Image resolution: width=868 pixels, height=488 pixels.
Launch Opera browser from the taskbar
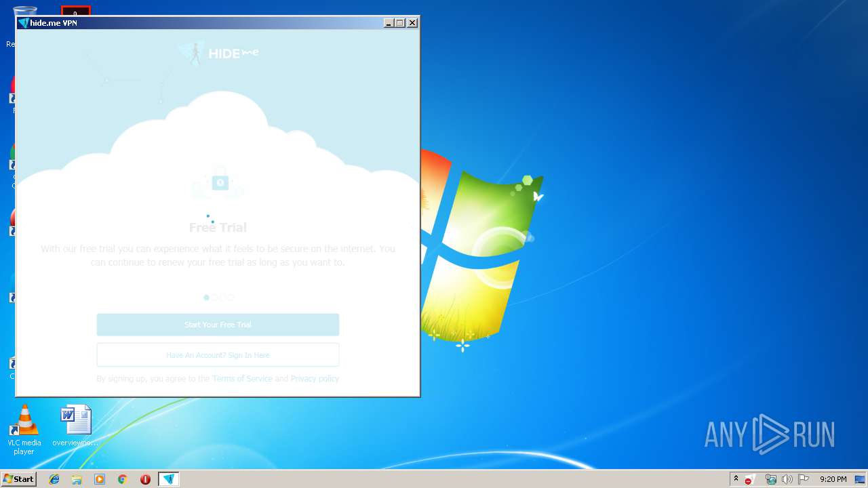coord(145,479)
